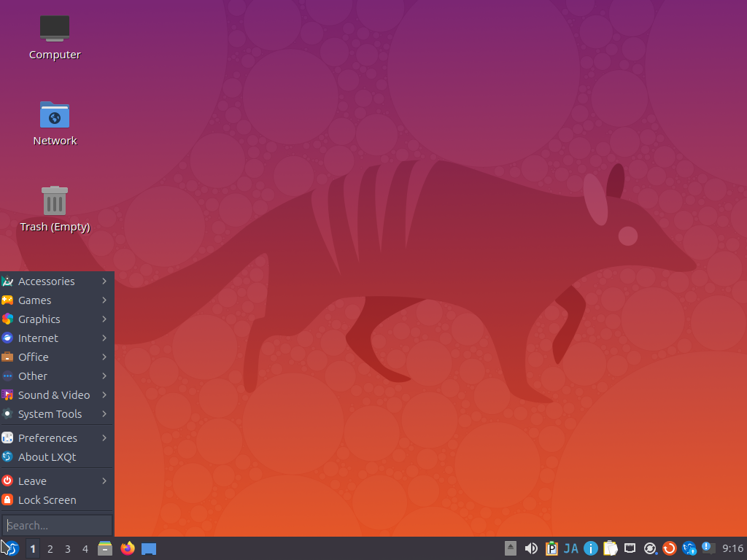Show the desktop using the taskbar button

[x=149, y=548]
